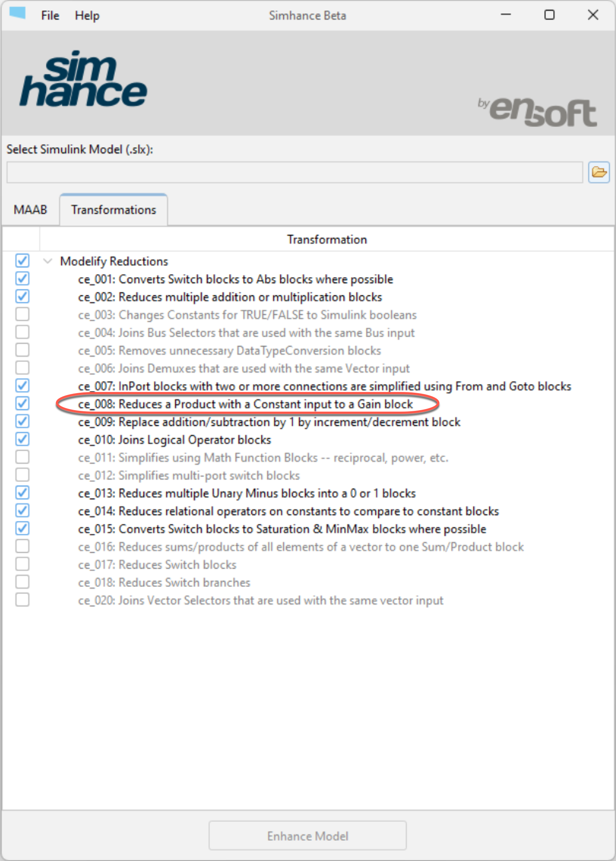Select row text ce_018: Reduces Switch branches

164,582
